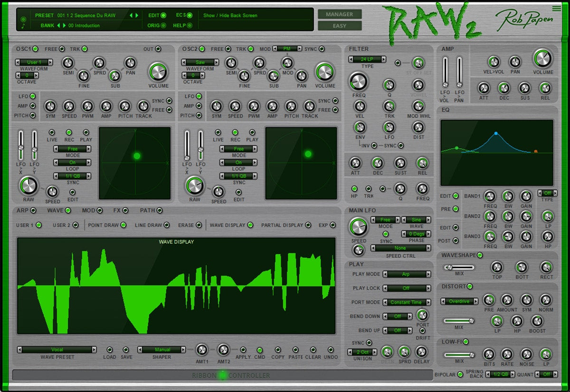
Task: Open the OSC2 waveform selector showing Saw
Action: pos(200,62)
